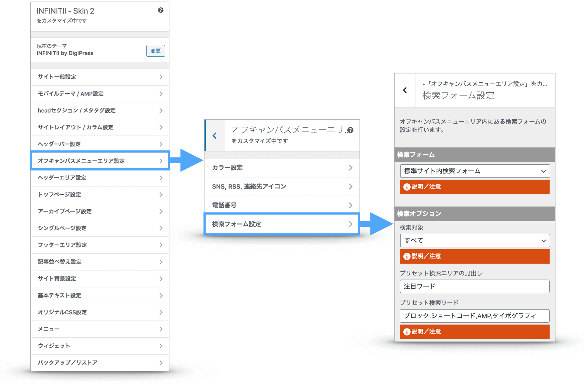Viewport: 584px width, 392px height.
Task: Click the 変更 theme button
Action: point(155,51)
